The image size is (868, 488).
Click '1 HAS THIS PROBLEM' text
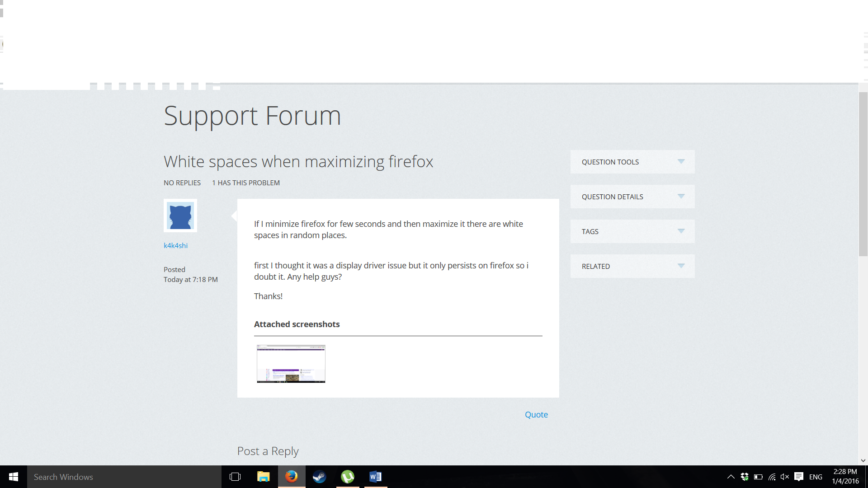pos(246,183)
